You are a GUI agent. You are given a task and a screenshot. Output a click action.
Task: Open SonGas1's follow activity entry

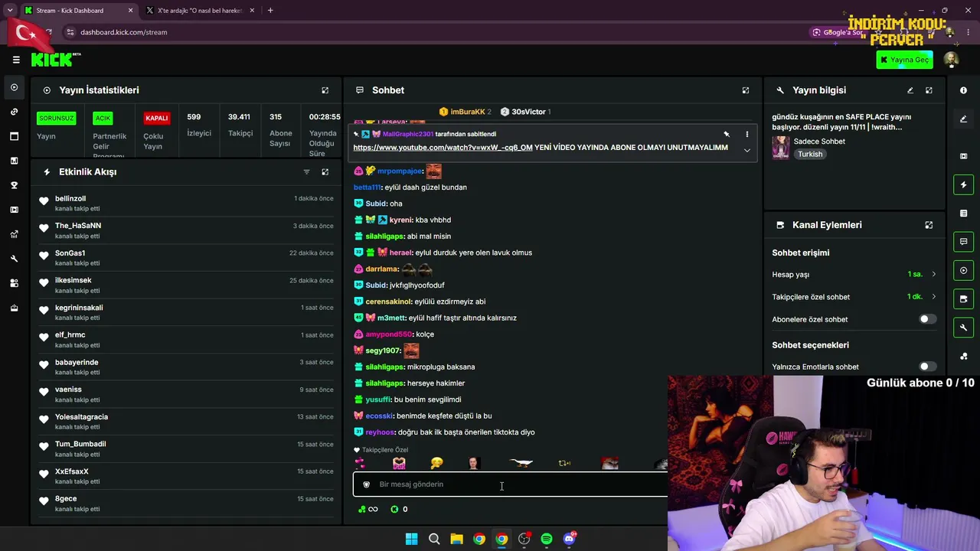point(186,258)
